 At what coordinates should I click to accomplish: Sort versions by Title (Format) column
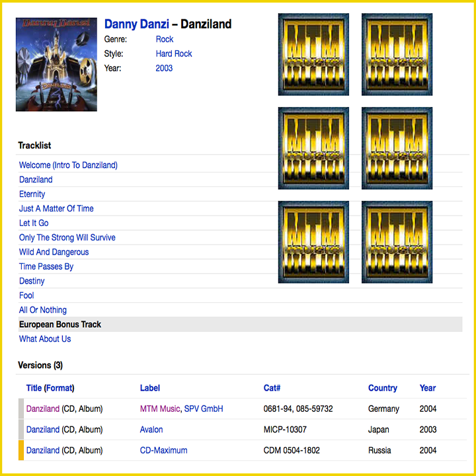tap(50, 388)
